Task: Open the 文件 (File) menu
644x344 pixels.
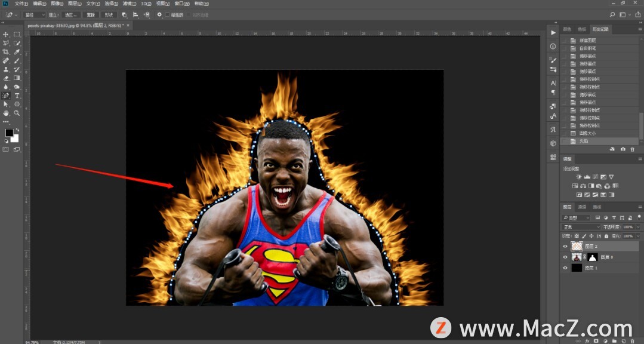Action: pos(21,4)
